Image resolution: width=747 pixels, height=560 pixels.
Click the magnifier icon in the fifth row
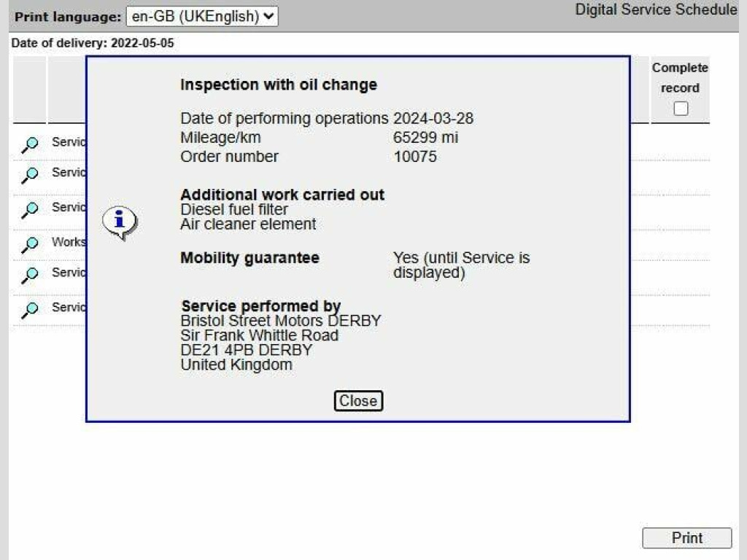point(30,275)
